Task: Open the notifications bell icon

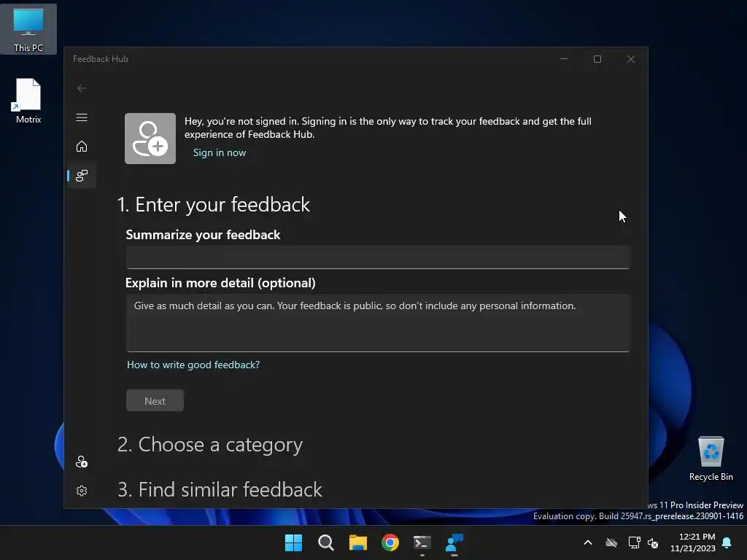Action: [727, 542]
